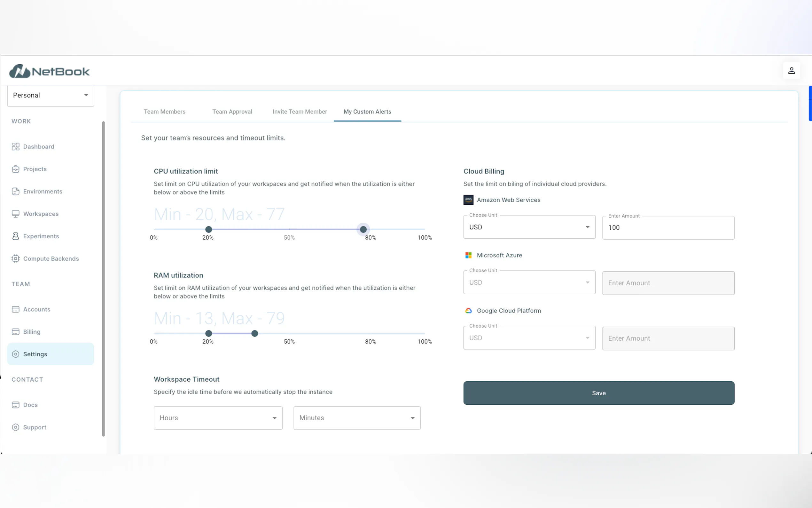Click the AWS Enter Amount field
Image resolution: width=812 pixels, height=508 pixels.
click(668, 228)
